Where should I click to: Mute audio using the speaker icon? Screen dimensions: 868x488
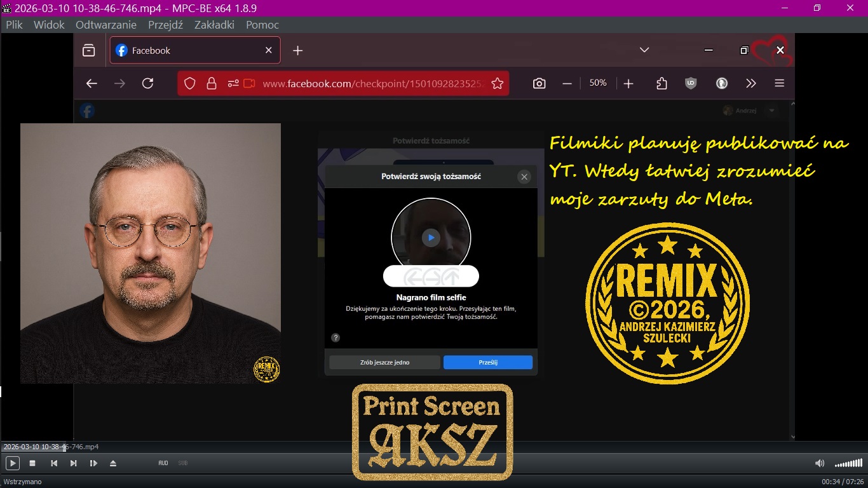pyautogui.click(x=820, y=463)
